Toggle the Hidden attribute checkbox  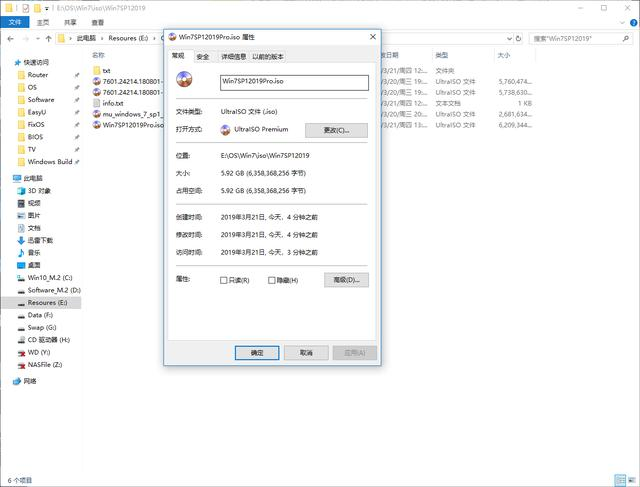pos(272,280)
